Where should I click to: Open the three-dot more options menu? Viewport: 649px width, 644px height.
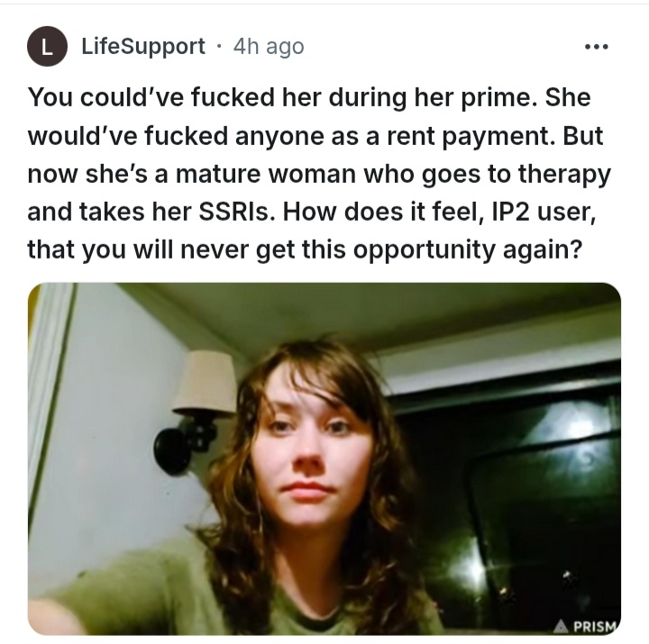[597, 47]
